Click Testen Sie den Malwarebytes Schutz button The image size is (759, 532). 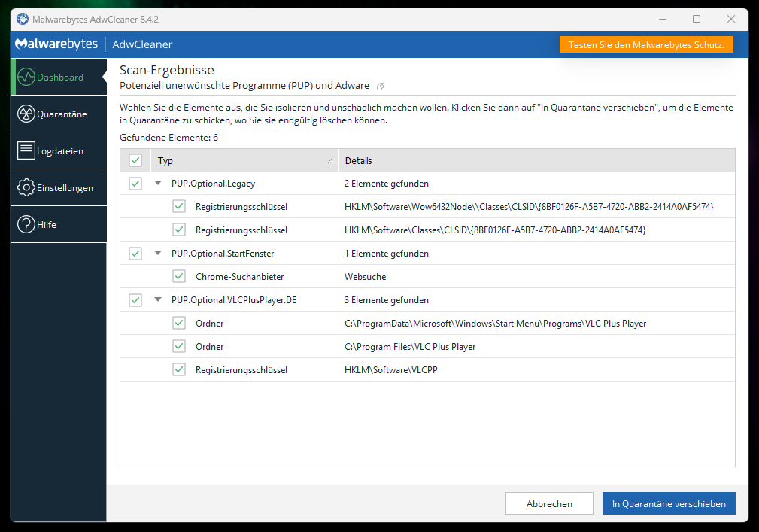tap(646, 44)
